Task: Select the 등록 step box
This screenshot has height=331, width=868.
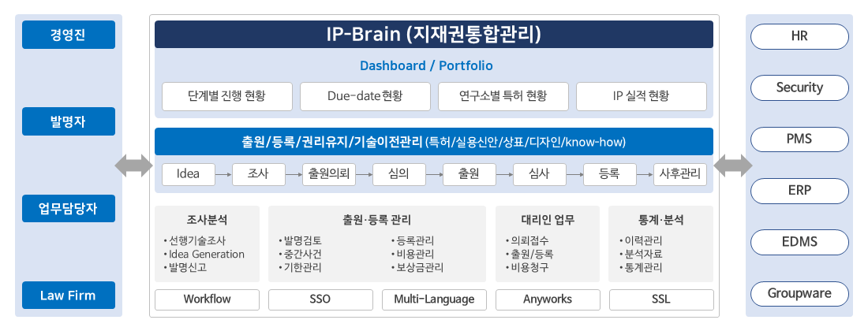Action: coord(609,174)
